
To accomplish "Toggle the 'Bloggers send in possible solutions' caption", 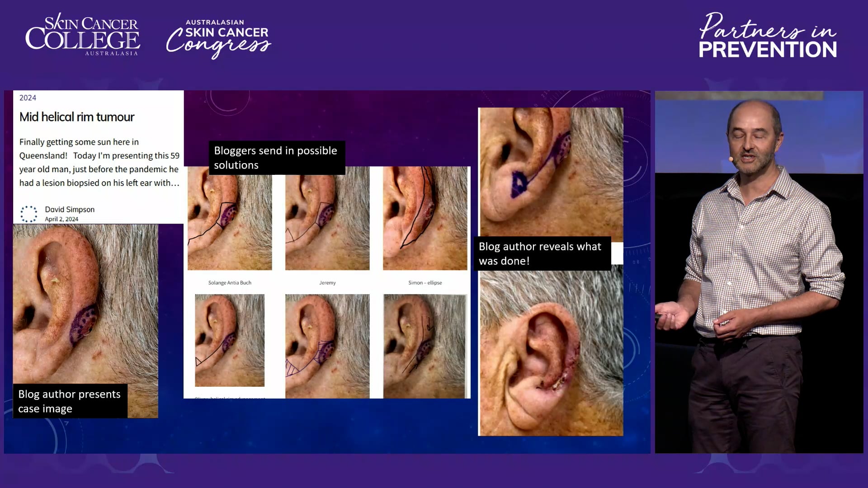I will pos(277,158).
